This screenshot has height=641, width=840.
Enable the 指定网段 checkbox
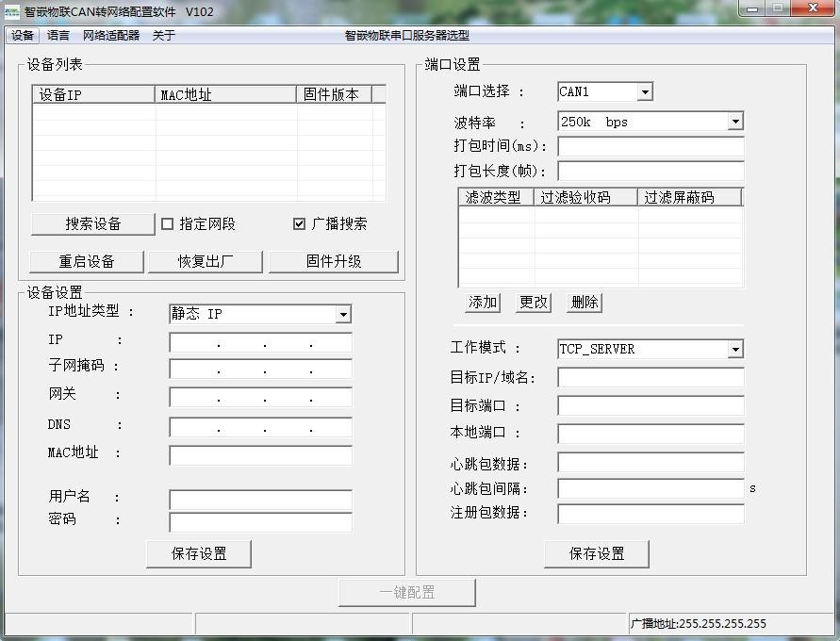pyautogui.click(x=167, y=223)
